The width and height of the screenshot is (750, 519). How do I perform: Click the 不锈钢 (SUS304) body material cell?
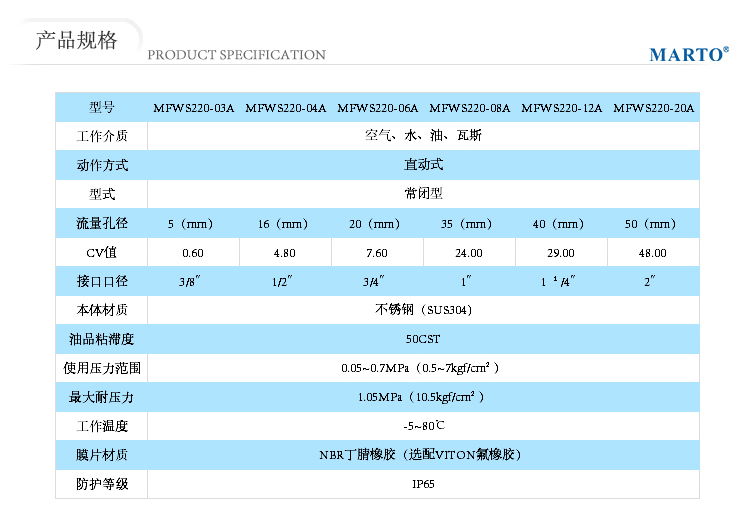(423, 310)
